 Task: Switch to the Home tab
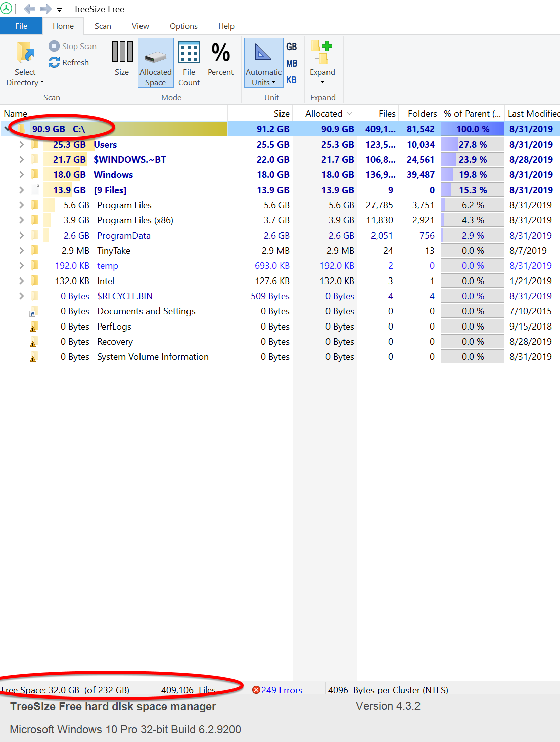[63, 26]
